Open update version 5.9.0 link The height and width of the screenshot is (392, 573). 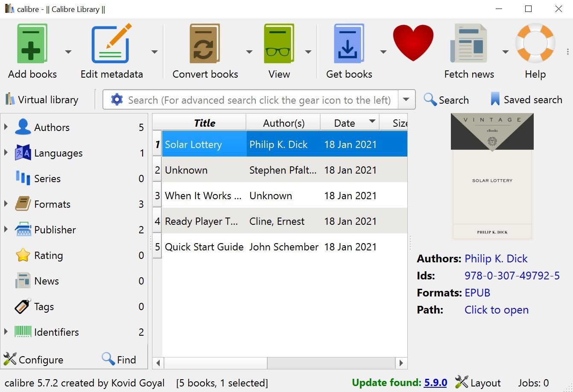coord(435,383)
